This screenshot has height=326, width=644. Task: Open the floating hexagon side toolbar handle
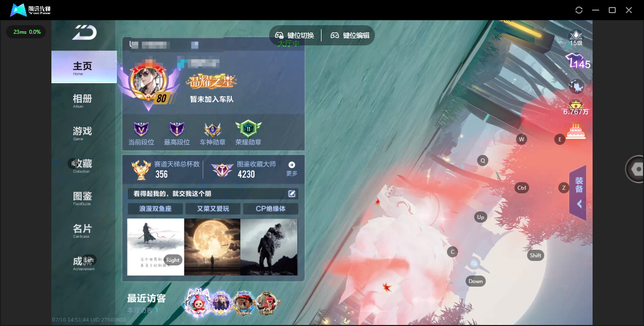click(636, 169)
